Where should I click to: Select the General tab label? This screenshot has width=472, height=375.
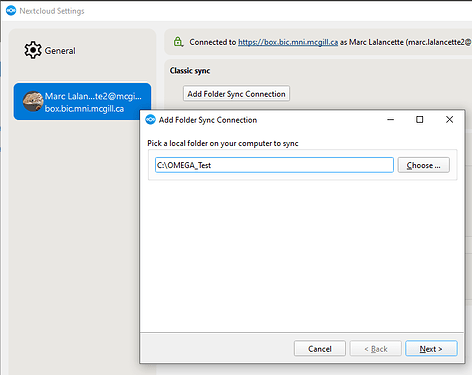pos(60,51)
